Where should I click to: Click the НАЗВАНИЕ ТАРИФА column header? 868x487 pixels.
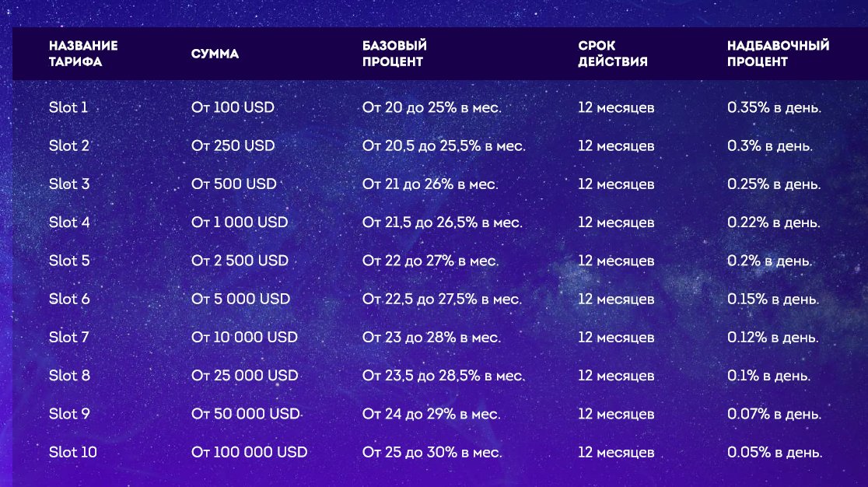click(x=83, y=54)
